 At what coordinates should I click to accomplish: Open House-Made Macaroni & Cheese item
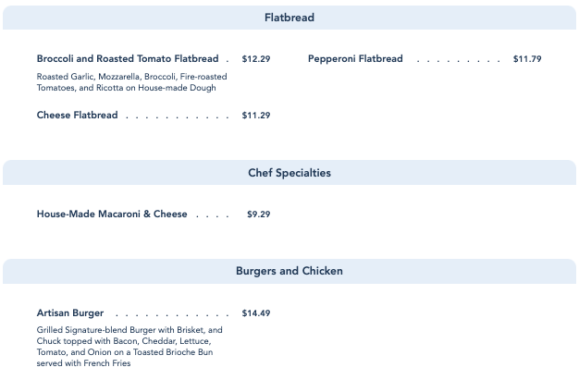112,214
